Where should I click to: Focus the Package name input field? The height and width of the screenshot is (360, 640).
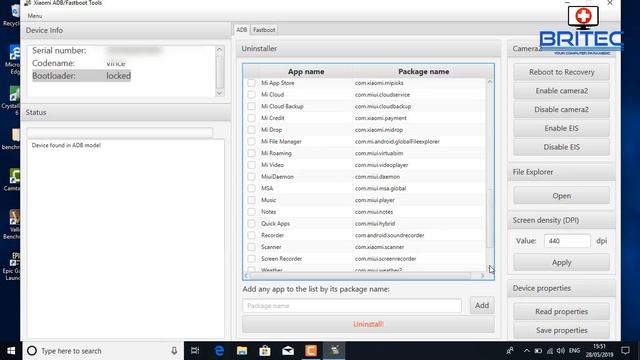tap(352, 306)
